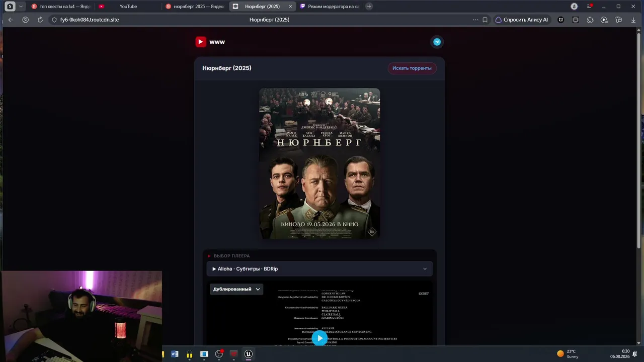Switch to the YouTube tab
Screen dimensions: 644x362
(x=128, y=7)
